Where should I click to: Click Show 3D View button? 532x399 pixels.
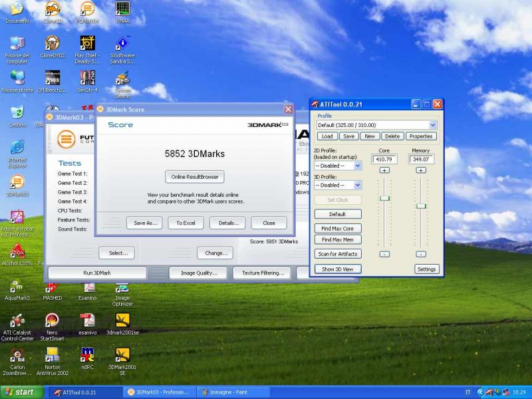point(338,269)
